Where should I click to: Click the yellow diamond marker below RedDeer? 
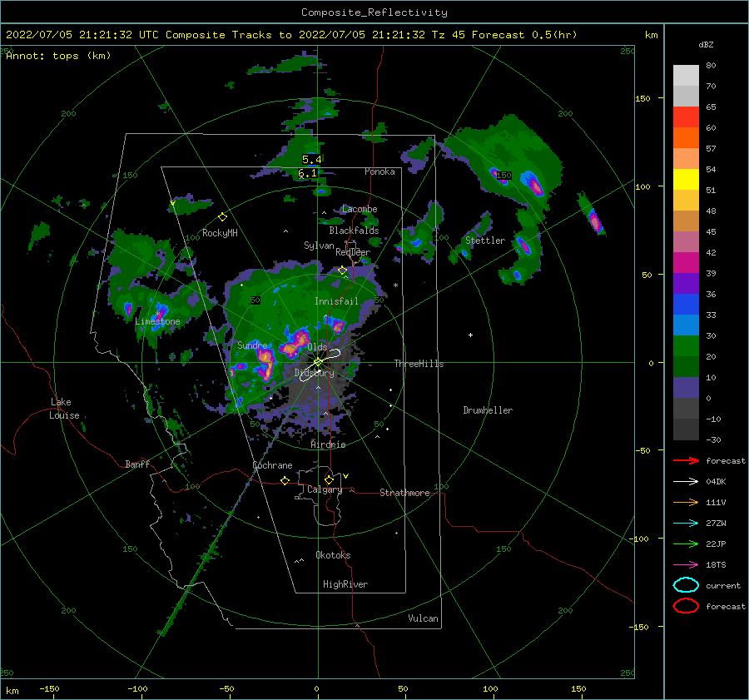click(x=342, y=271)
